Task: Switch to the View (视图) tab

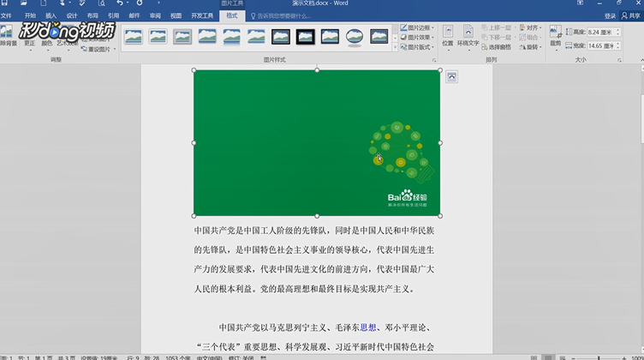Action: pos(176,15)
